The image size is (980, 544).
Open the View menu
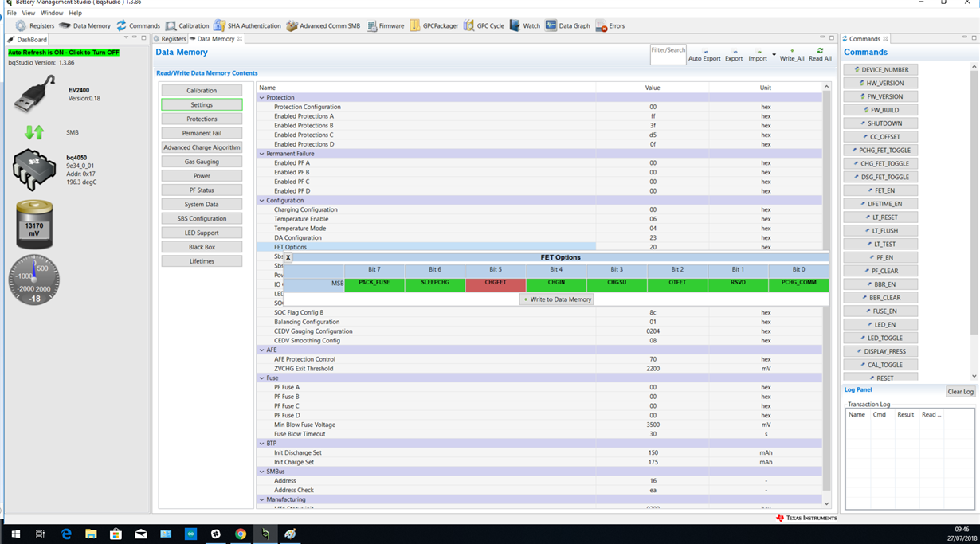coord(29,13)
